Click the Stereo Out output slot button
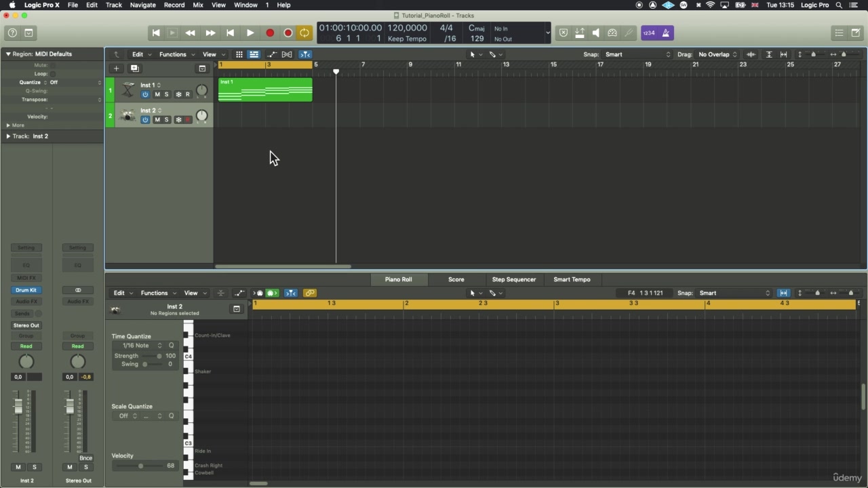This screenshot has height=488, width=868. click(x=26, y=325)
